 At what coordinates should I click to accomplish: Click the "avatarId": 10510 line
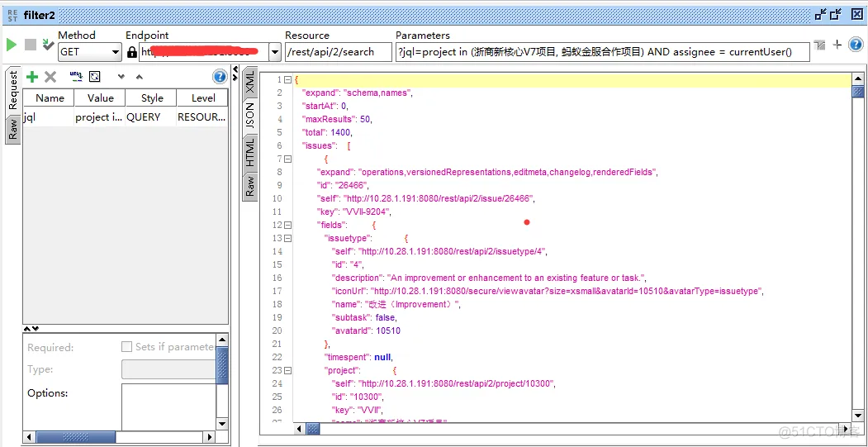tap(366, 330)
